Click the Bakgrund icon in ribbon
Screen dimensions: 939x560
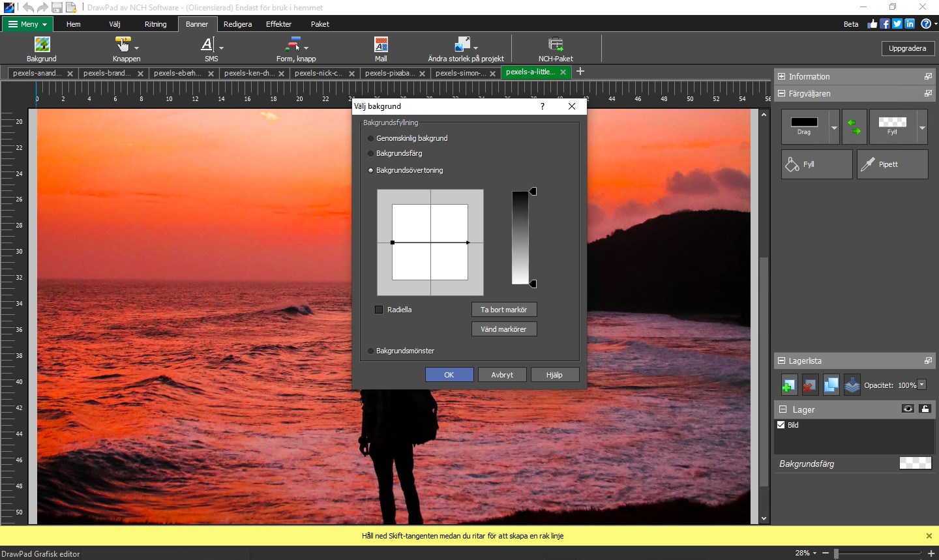pyautogui.click(x=42, y=45)
